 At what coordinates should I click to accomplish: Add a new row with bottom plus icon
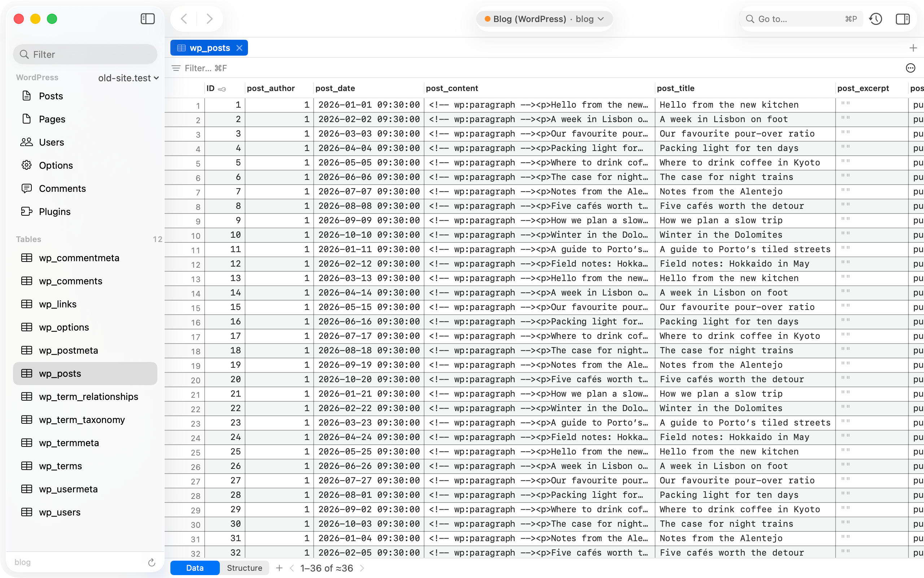(279, 568)
